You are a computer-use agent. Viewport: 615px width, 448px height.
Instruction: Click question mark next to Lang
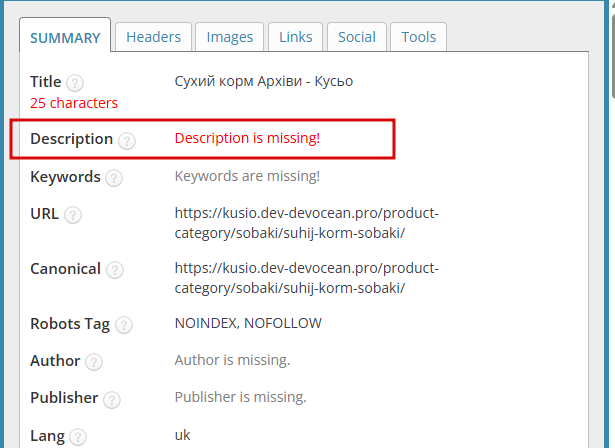point(78,436)
